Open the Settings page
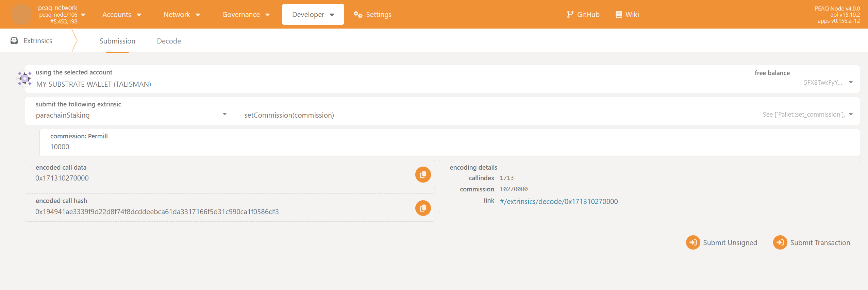 point(372,14)
